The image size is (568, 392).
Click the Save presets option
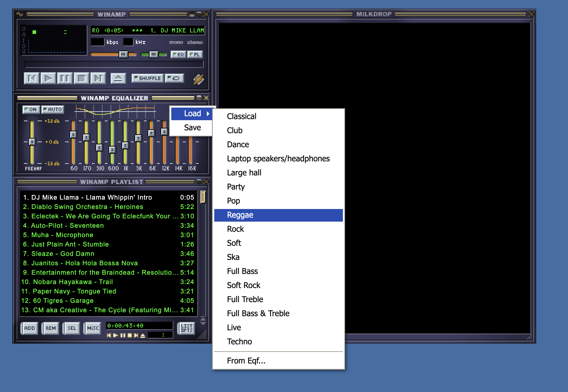[x=192, y=128]
